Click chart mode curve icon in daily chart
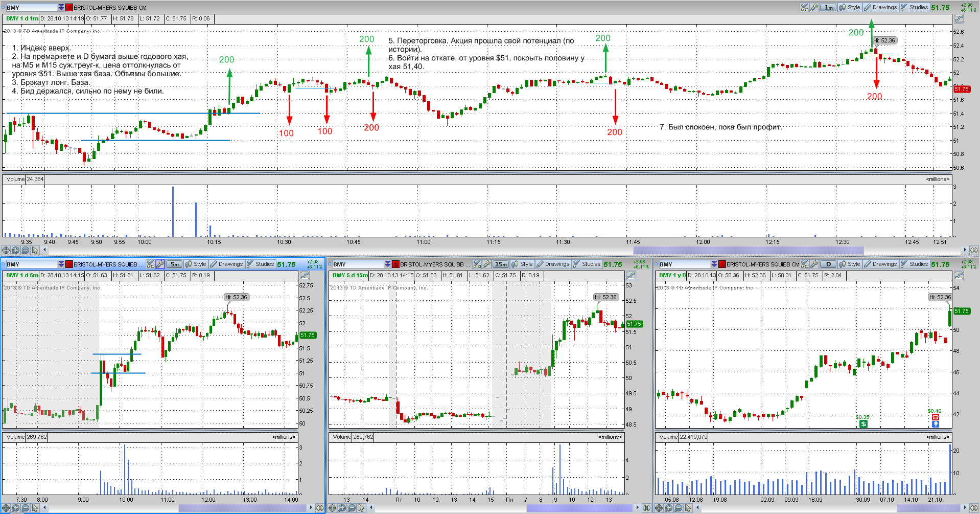 point(959,275)
